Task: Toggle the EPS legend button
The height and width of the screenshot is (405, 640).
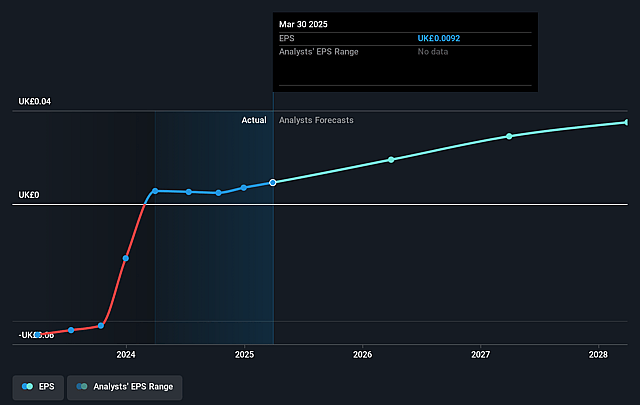Action: [x=38, y=387]
